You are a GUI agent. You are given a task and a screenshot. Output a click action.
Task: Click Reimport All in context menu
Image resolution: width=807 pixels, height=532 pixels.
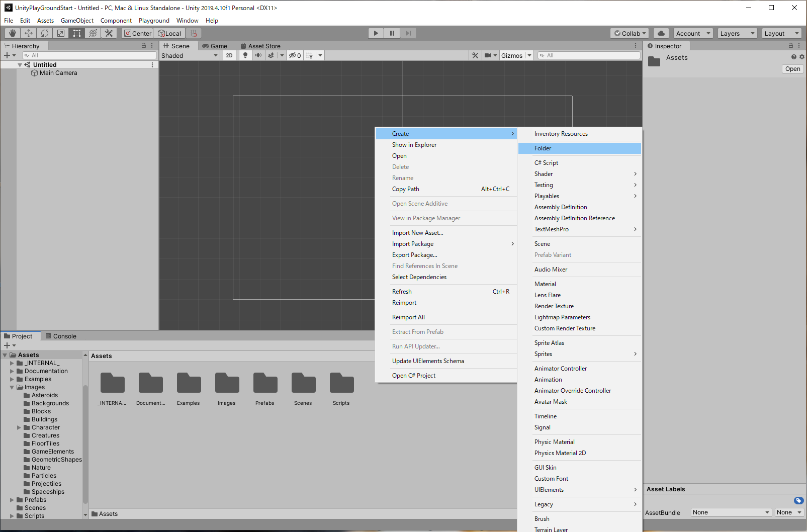(x=446, y=317)
